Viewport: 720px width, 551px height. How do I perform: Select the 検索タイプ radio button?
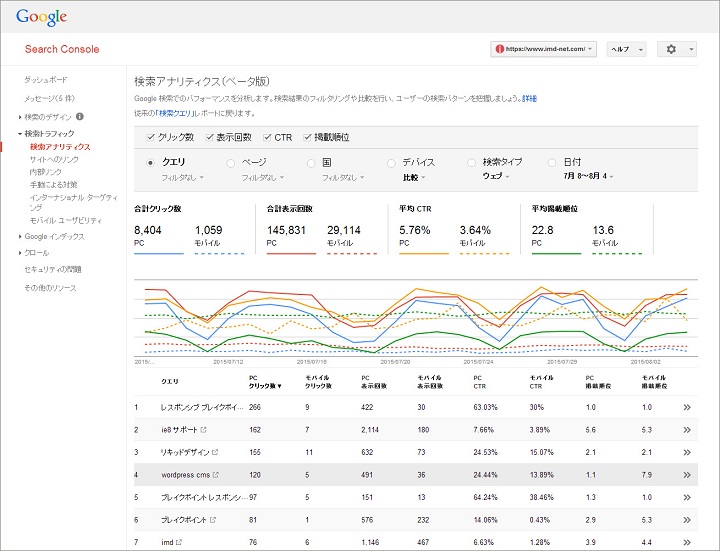coord(471,163)
